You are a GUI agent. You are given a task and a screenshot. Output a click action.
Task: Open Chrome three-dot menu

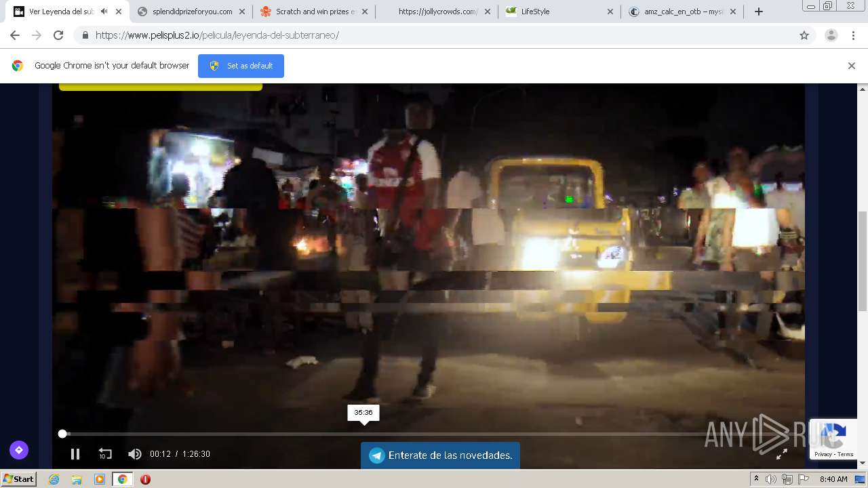(x=853, y=35)
